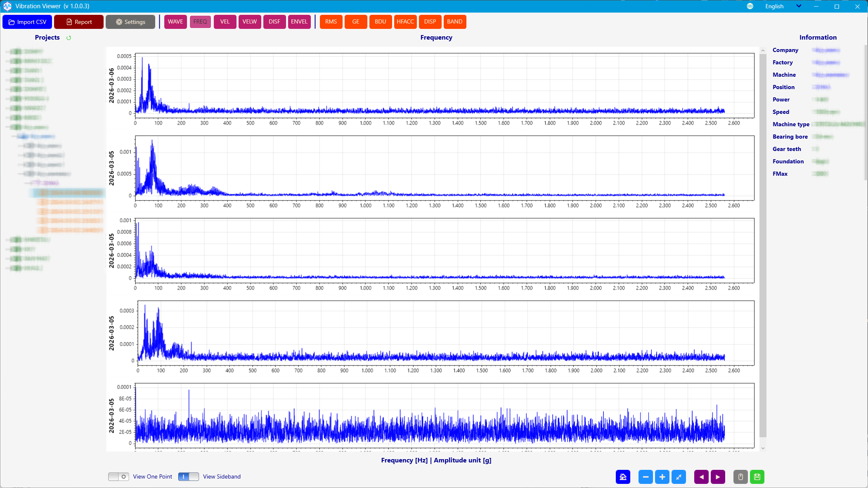Click the Import CSV button
The width and height of the screenshot is (868, 488).
click(27, 22)
